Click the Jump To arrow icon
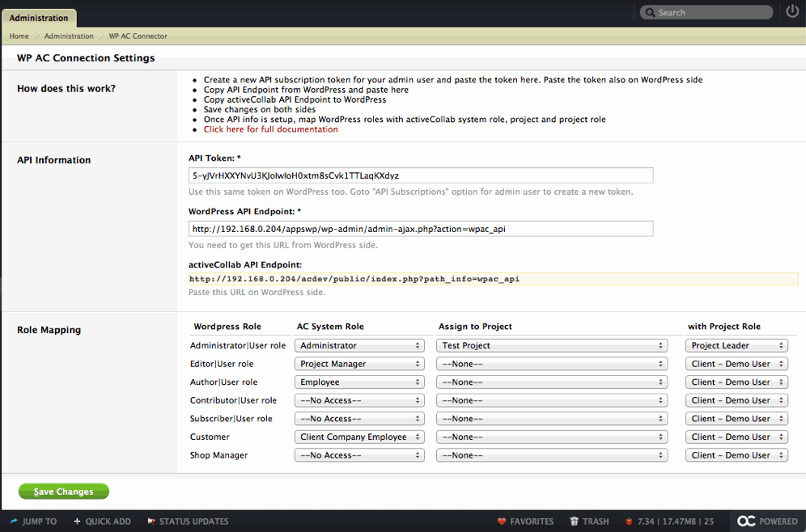The image size is (806, 532). (x=14, y=521)
